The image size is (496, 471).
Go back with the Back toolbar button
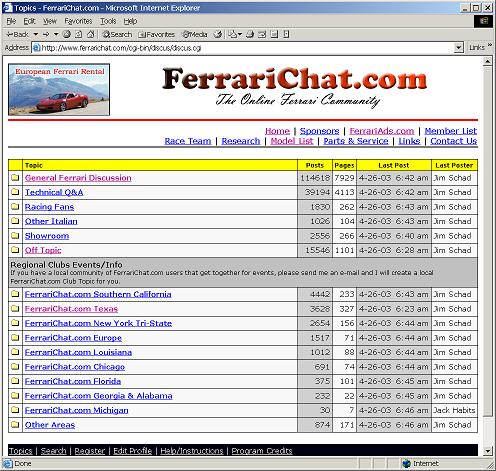click(x=18, y=34)
